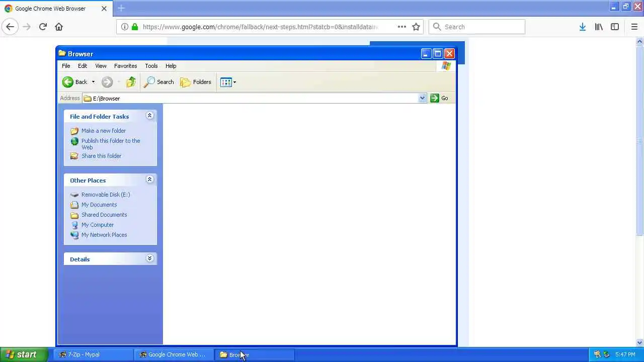Switch to Google Chrome Web taskbar item

point(174,354)
